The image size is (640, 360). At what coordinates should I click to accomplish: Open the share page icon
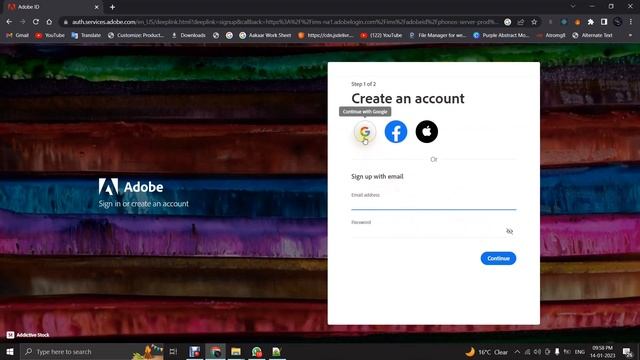pos(521,22)
